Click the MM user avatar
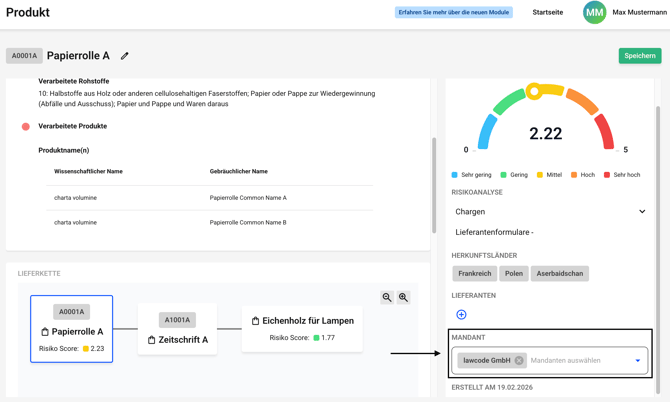Screen dimensions: 670x402 [x=594, y=13]
